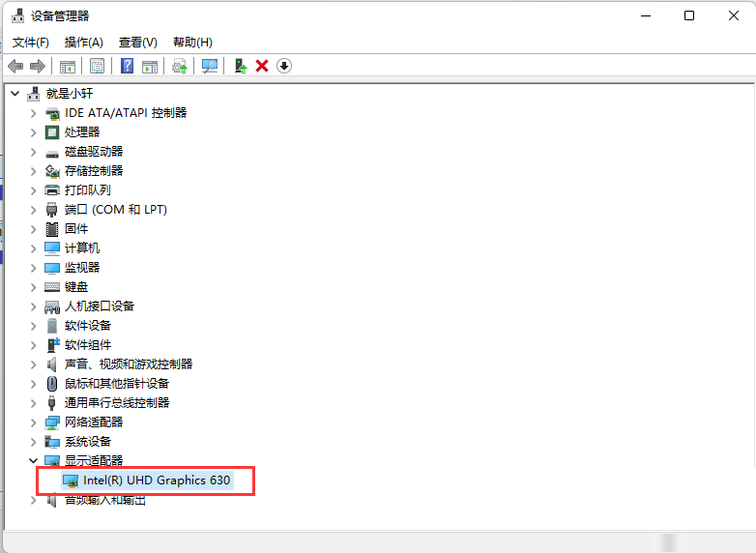Select the 键盘 category label
The width and height of the screenshot is (756, 553).
(76, 287)
